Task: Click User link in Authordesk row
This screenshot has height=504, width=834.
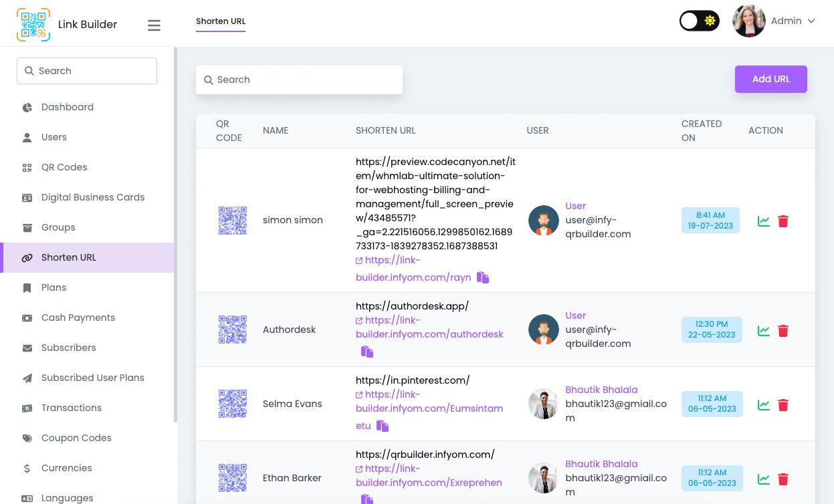Action: click(x=575, y=316)
